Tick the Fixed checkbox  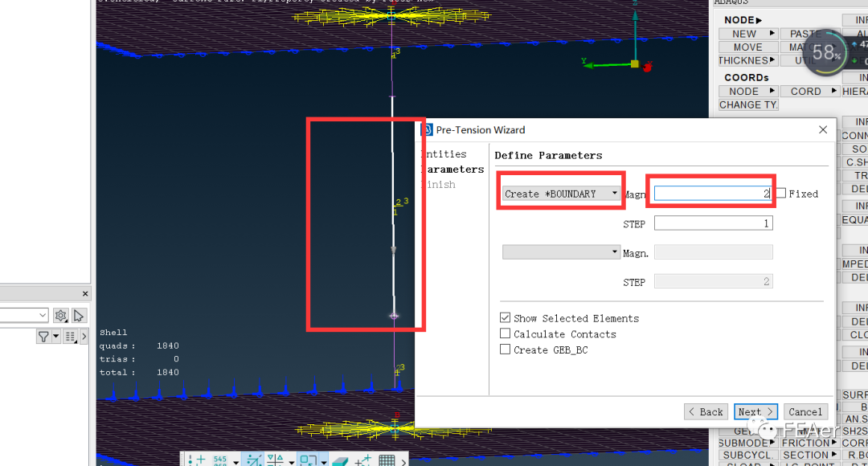pyautogui.click(x=781, y=193)
